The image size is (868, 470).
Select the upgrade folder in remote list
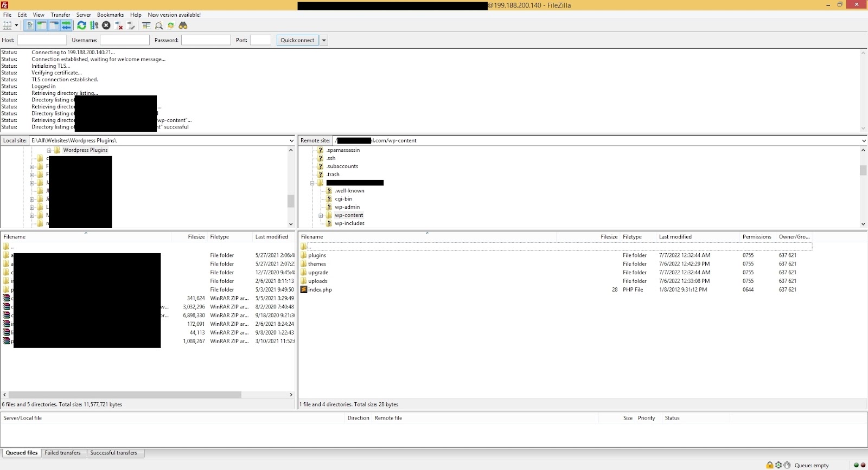(318, 273)
